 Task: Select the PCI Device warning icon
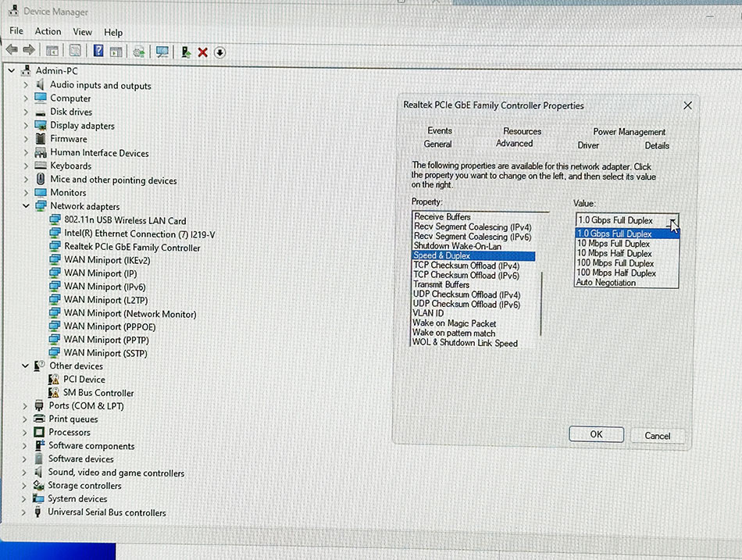click(54, 380)
